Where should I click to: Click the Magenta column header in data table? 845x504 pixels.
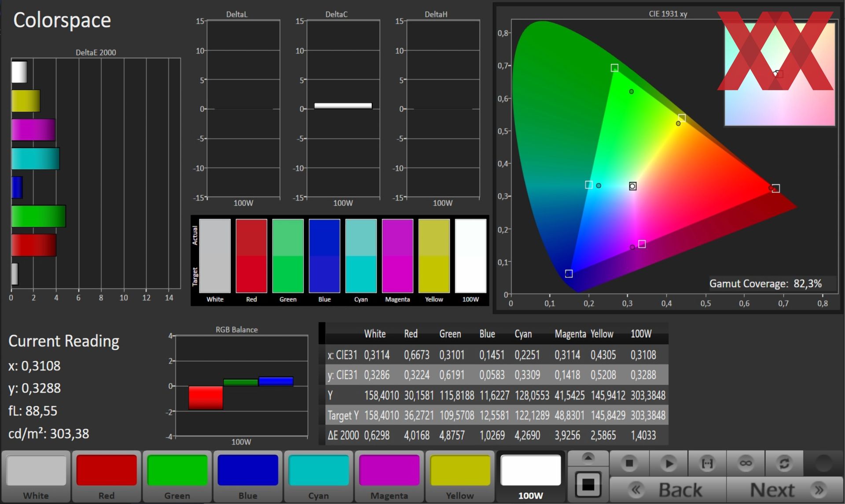tap(570, 334)
